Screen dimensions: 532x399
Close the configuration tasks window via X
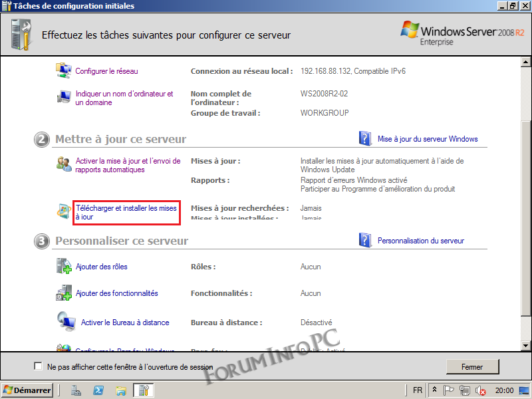point(525,5)
